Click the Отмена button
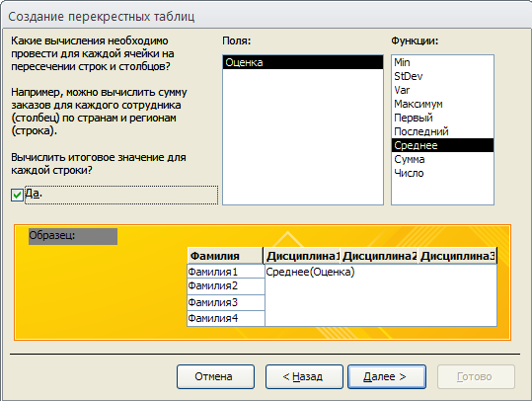This screenshot has width=532, height=401. click(x=215, y=376)
